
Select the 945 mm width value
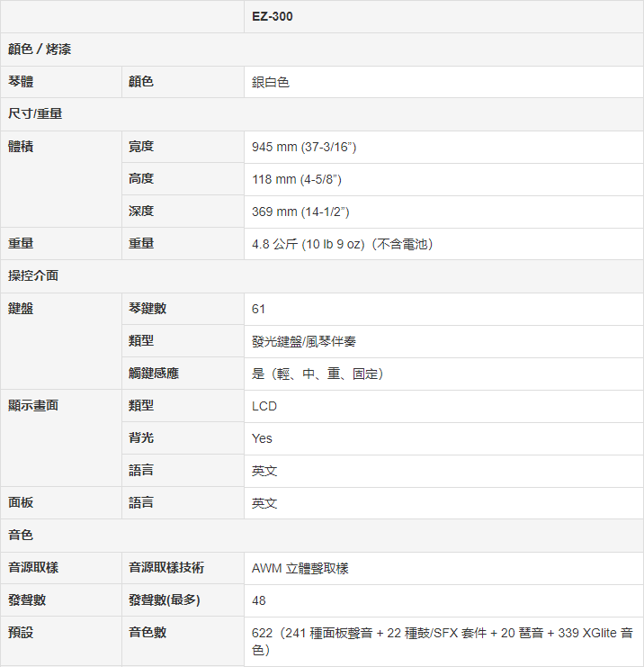[x=304, y=148]
